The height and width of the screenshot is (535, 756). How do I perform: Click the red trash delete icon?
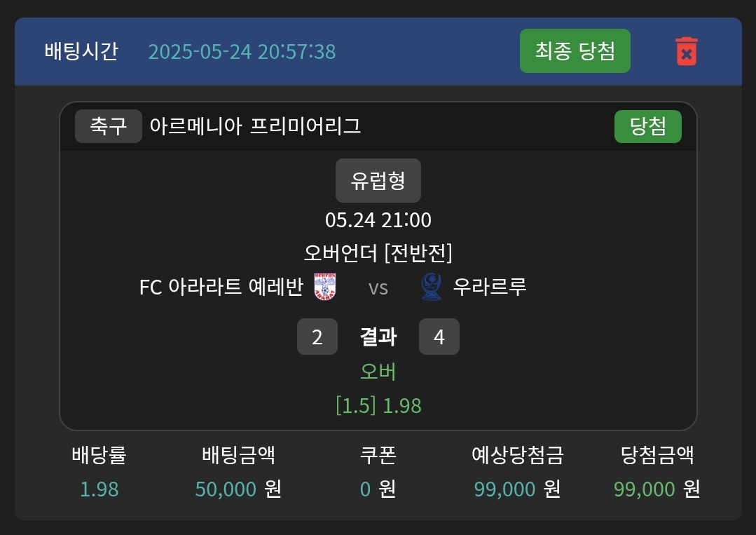(687, 52)
